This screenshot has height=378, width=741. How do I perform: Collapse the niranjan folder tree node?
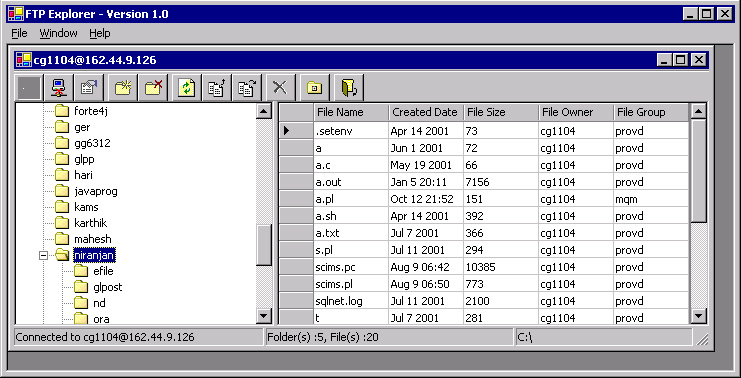click(44, 256)
